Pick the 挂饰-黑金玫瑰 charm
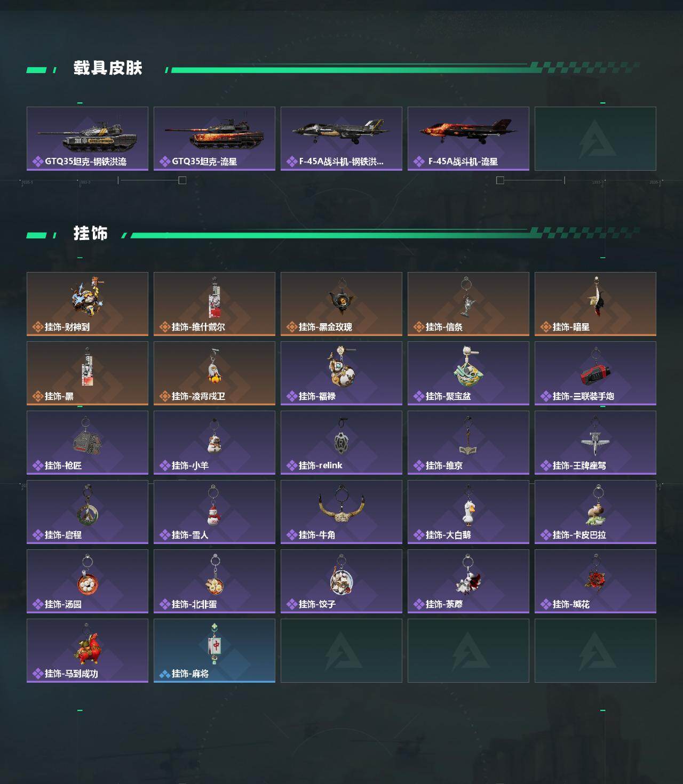The height and width of the screenshot is (784, 683). (x=341, y=304)
